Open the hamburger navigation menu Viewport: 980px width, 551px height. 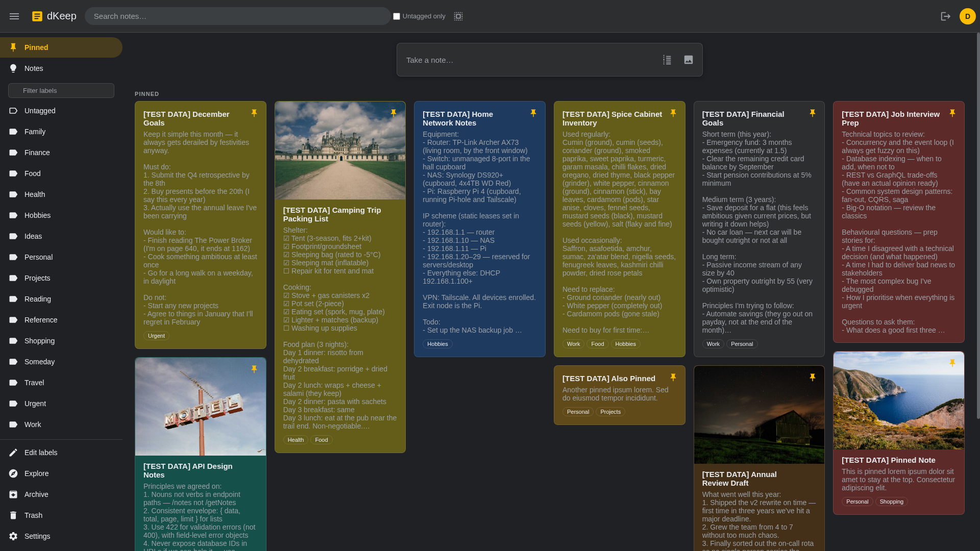pyautogui.click(x=14, y=16)
